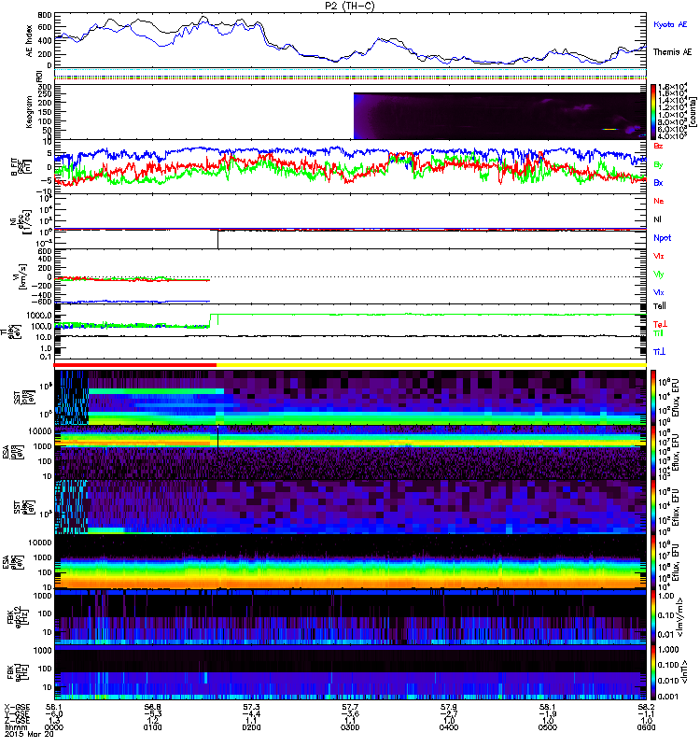Click the yellow segment of the region bar
700x747 pixels.
(431, 365)
